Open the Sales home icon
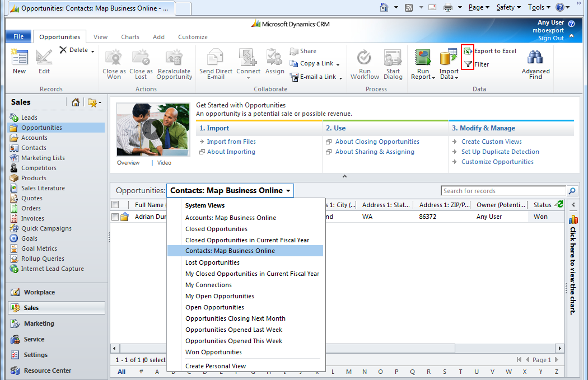Viewport: 588px width, 380px height. pos(76,102)
